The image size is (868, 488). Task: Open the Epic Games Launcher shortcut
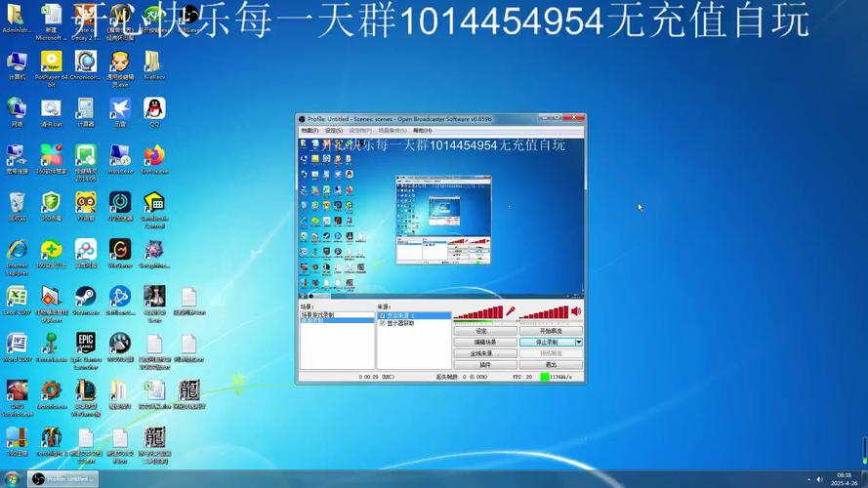[x=86, y=344]
